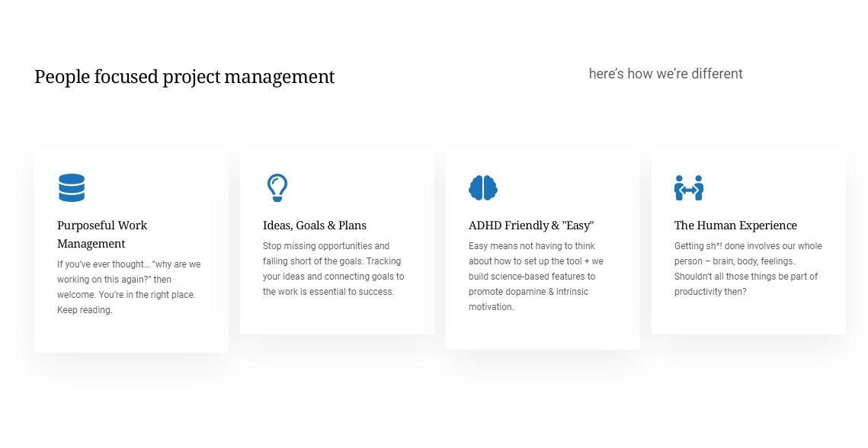Screen dimensions: 868x448
Task: Click the database stack icon
Action: (x=72, y=187)
